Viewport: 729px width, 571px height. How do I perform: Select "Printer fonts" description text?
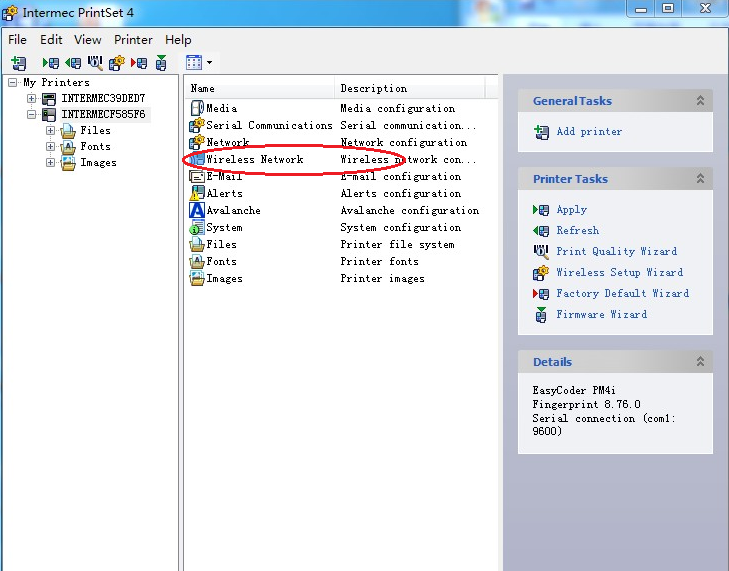click(x=379, y=262)
